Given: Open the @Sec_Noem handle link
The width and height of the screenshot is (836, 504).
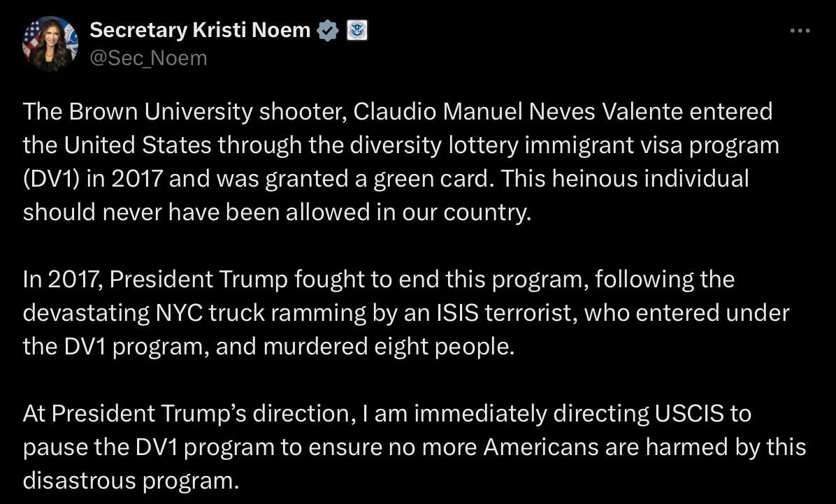Looking at the screenshot, I should 148,58.
